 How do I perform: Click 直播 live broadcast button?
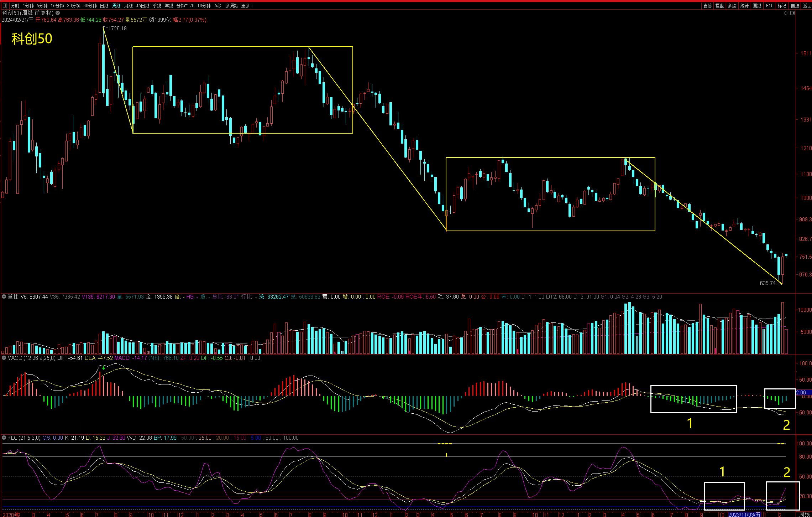pos(707,6)
